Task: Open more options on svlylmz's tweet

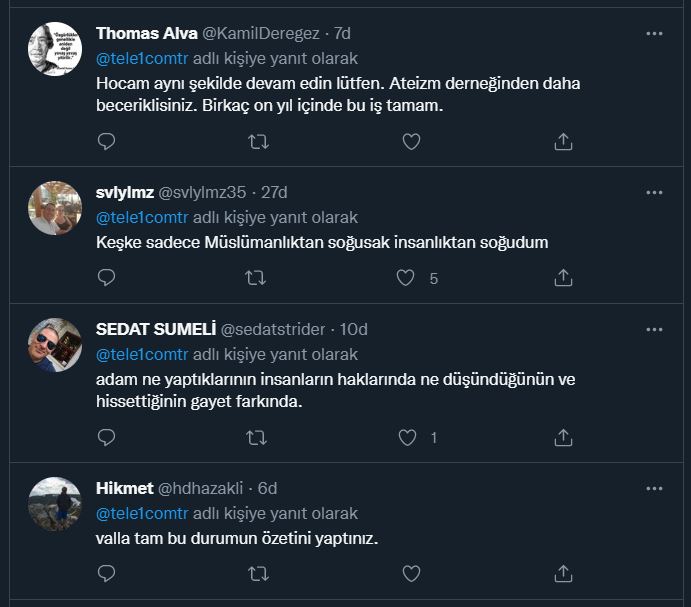Action: point(654,192)
